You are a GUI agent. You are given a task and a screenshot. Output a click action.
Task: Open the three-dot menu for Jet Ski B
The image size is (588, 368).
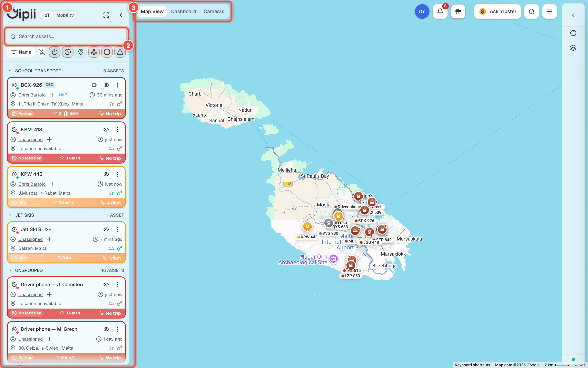118,229
